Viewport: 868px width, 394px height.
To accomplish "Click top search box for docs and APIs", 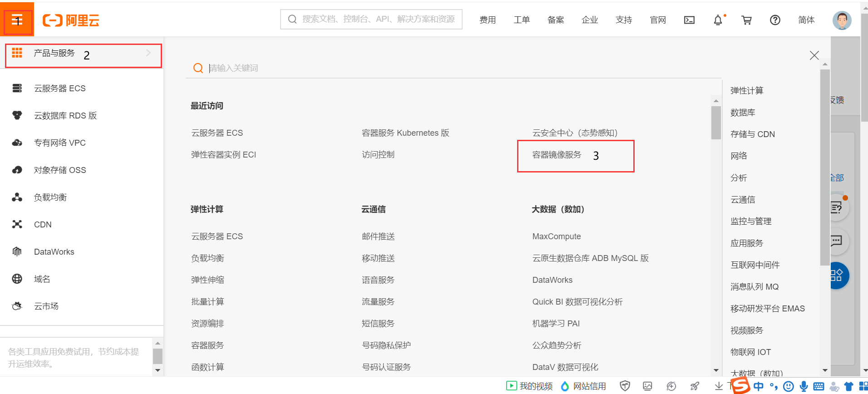I will pos(371,19).
